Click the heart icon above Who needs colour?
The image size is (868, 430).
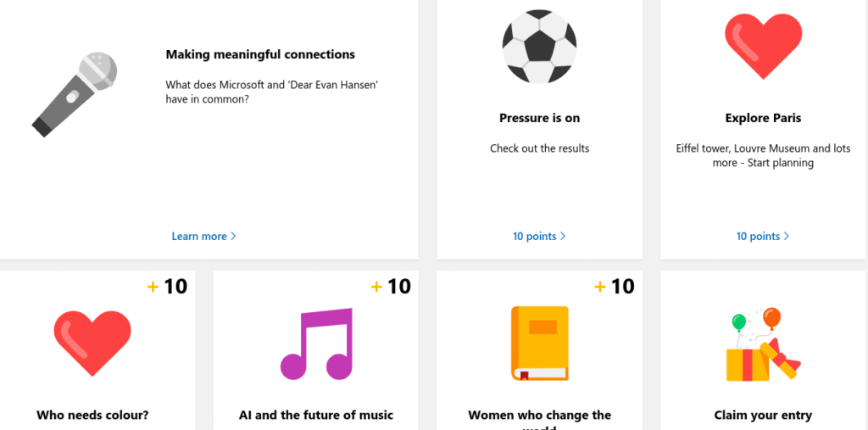pos(92,343)
